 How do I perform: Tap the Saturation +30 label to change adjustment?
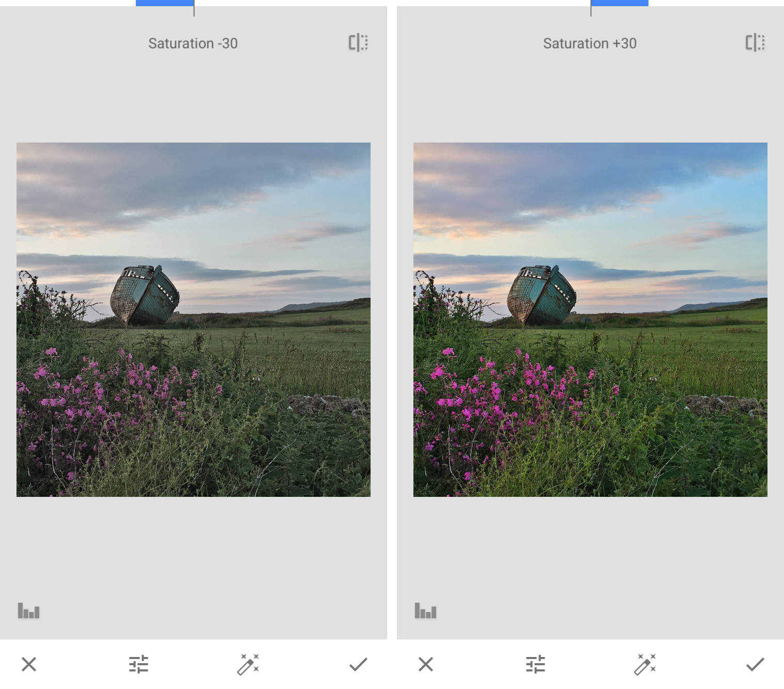tap(589, 43)
